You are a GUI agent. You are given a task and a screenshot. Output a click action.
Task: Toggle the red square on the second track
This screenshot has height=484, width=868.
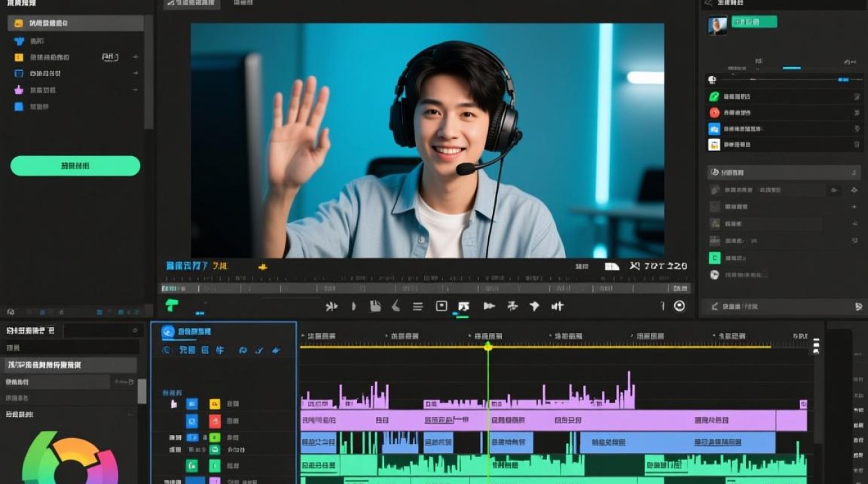214,421
